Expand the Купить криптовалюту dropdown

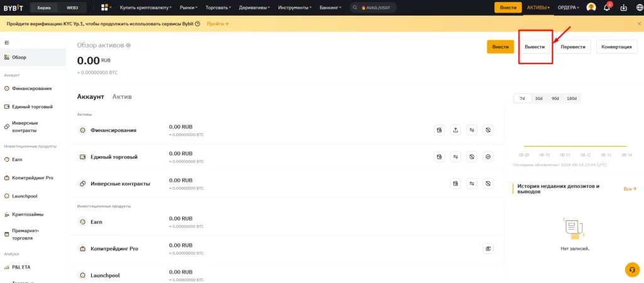145,8
